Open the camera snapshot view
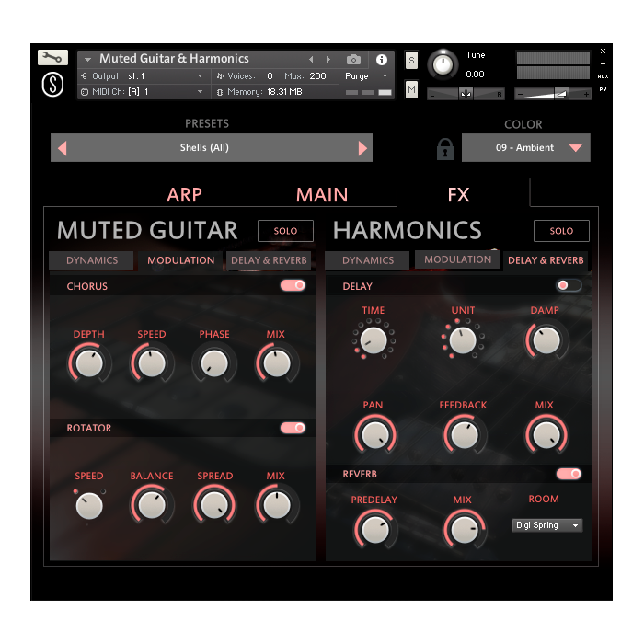 click(353, 59)
